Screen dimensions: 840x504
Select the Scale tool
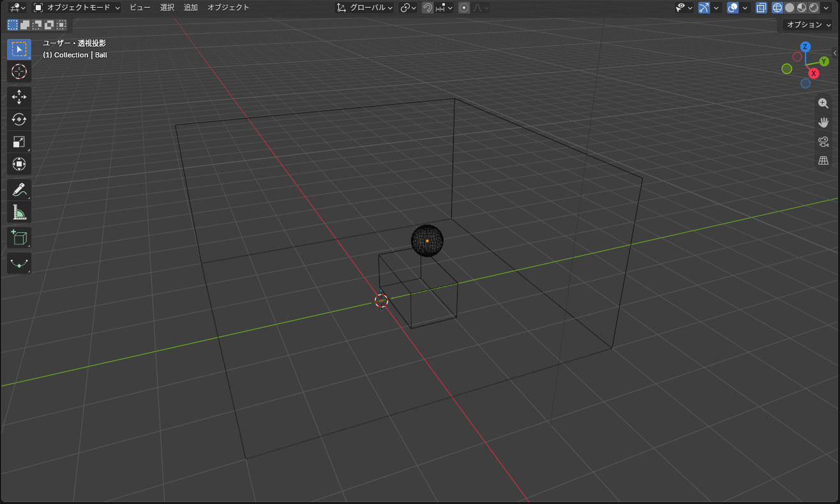click(x=19, y=142)
